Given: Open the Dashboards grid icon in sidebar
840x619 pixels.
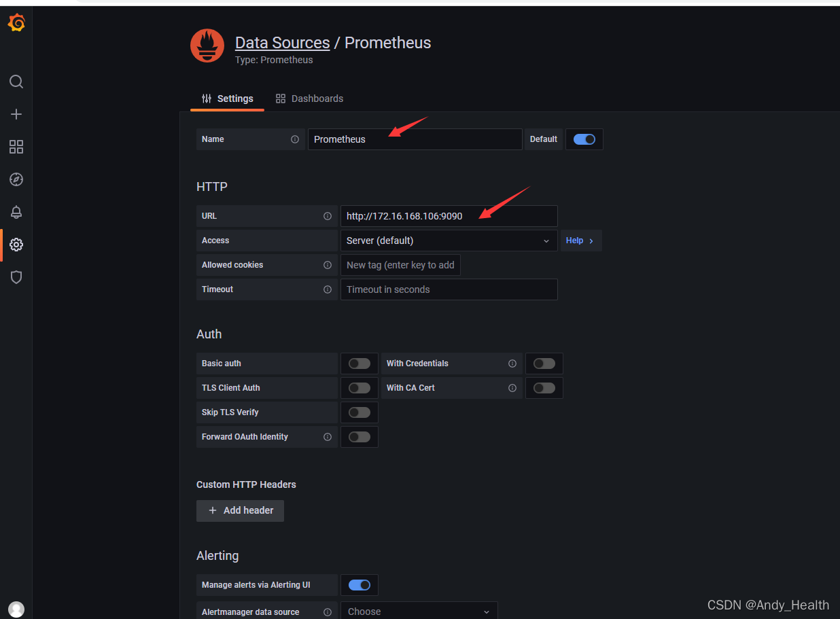Looking at the screenshot, I should click(16, 147).
